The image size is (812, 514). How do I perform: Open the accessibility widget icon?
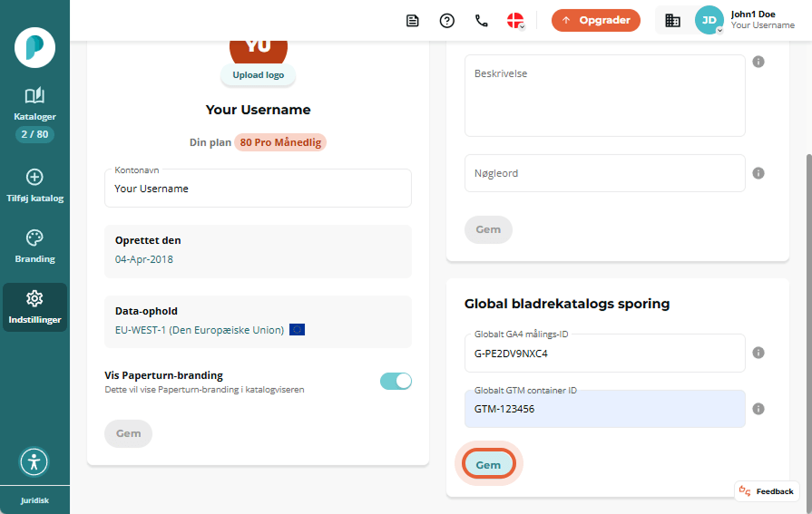[34, 461]
